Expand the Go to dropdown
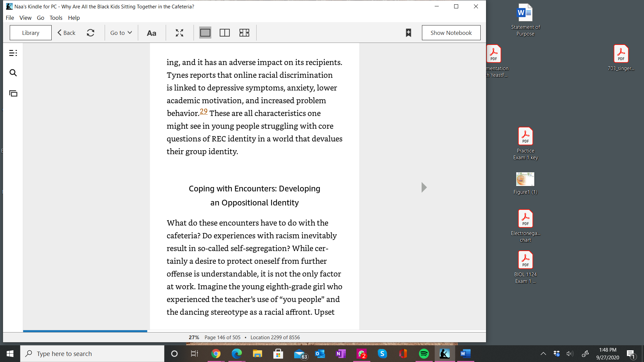 click(x=121, y=33)
